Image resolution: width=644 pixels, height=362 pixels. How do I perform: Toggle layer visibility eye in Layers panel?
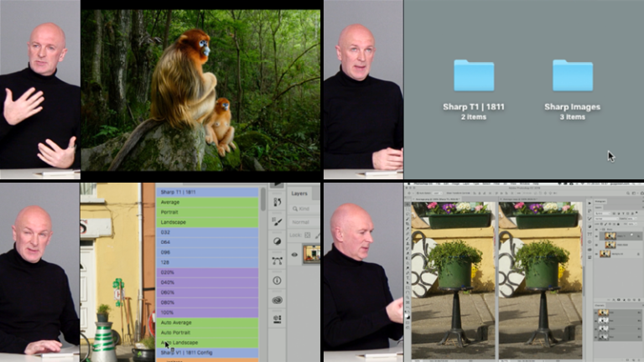pos(295,252)
